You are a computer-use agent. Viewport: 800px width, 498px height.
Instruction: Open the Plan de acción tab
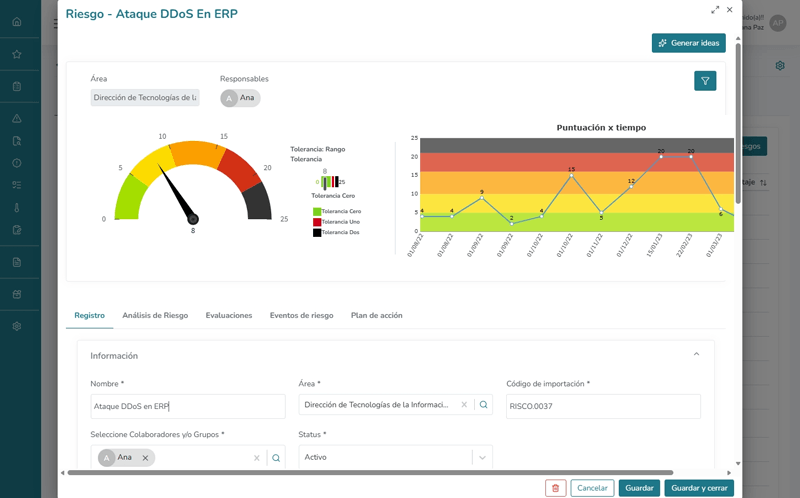tap(377, 315)
